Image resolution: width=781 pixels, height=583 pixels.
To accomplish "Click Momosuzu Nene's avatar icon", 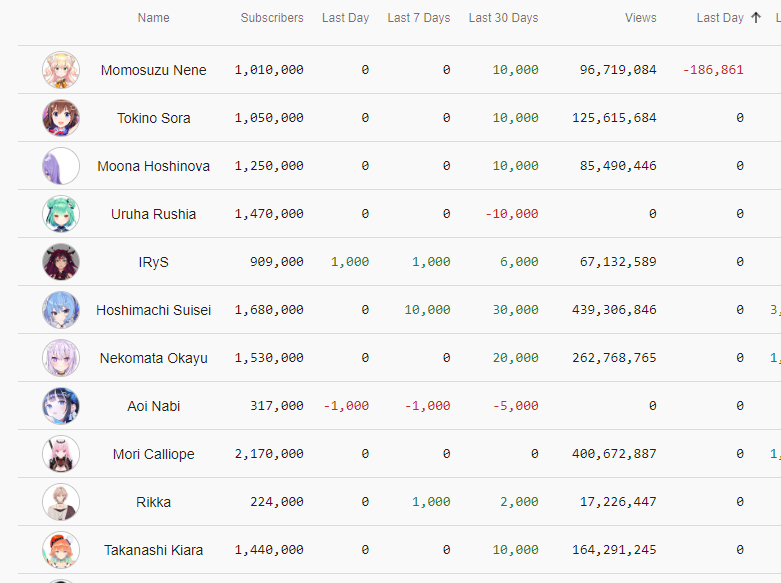I will tap(61, 70).
